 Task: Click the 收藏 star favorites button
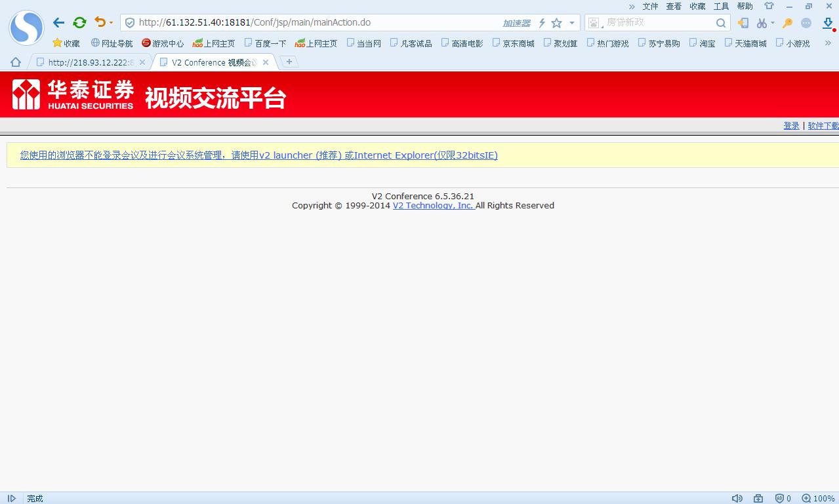pos(66,43)
